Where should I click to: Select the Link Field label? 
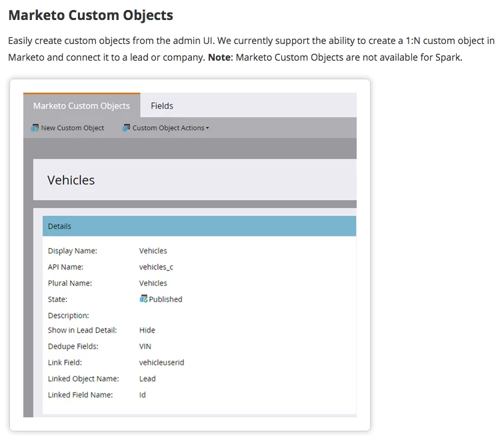pyautogui.click(x=65, y=363)
